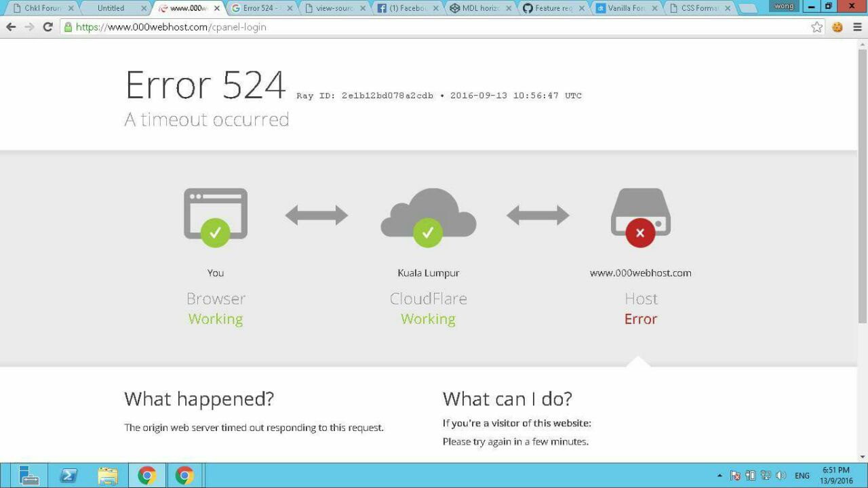Screen dimensions: 868x488
Task: Click the 'Host' label
Action: click(641, 298)
